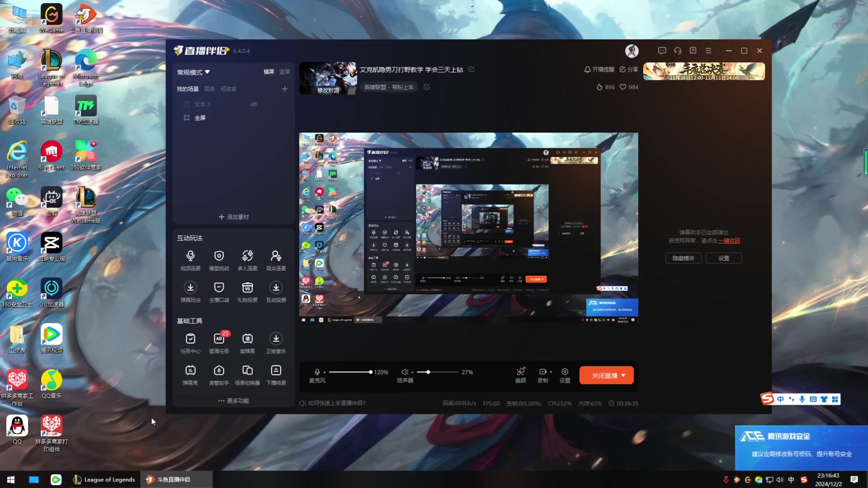Select the 我的场景 scene tab

[x=188, y=89]
